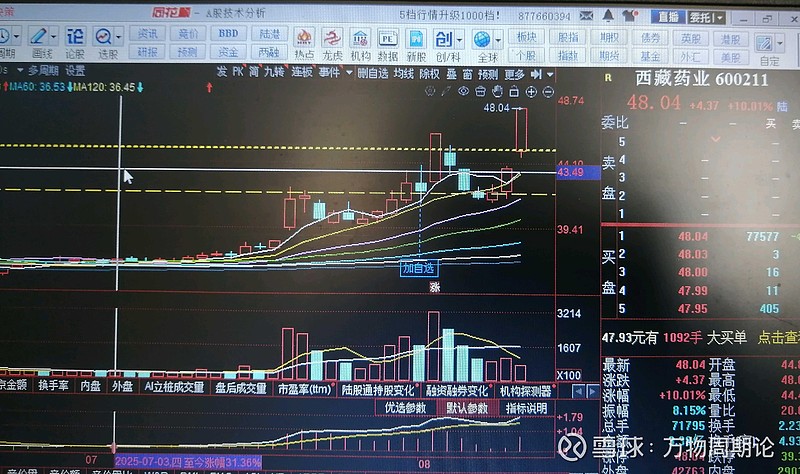The height and width of the screenshot is (474, 800).
Task: Switch to 换手率 indicator tab
Action: pos(53,386)
